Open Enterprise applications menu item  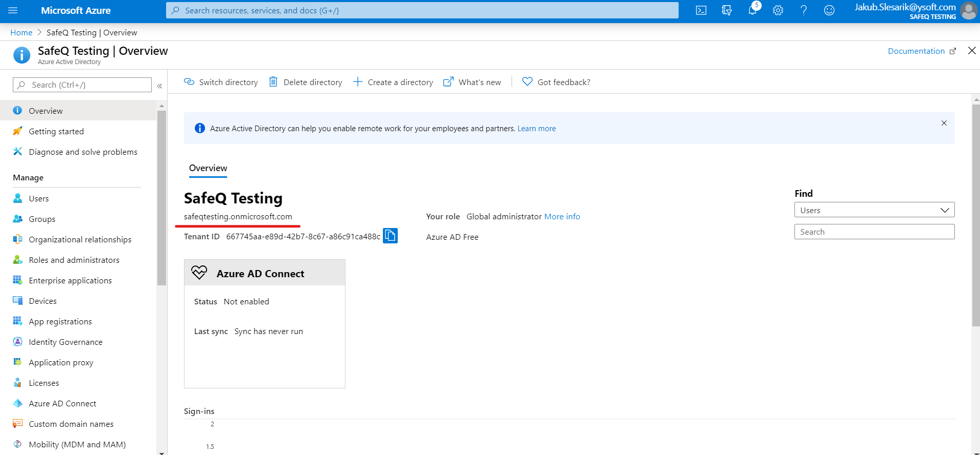[70, 280]
